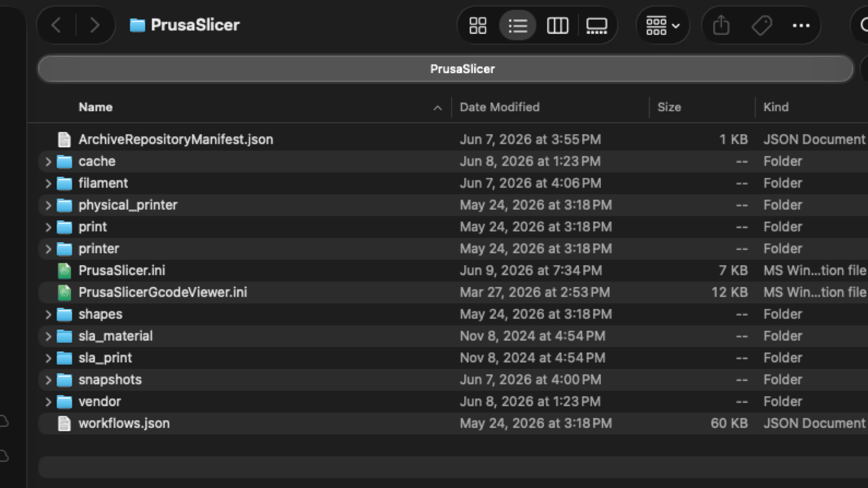Select the file name workflows.json
The image size is (868, 488).
(124, 423)
